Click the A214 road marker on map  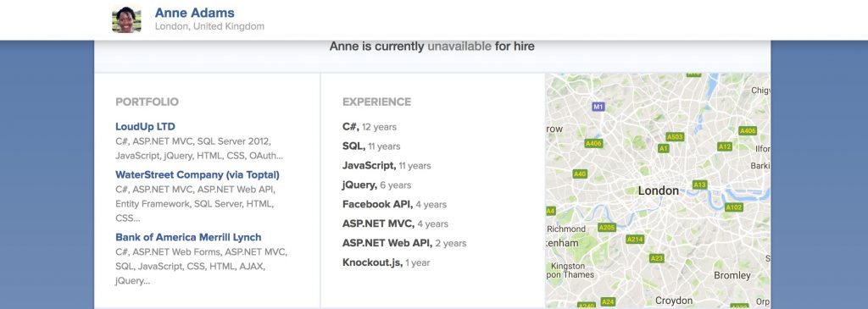coord(635,240)
